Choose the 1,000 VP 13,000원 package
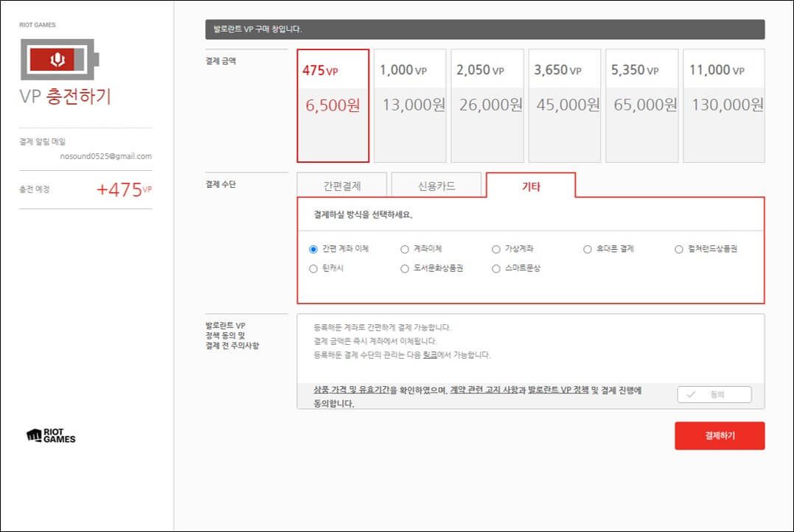This screenshot has width=794, height=532. (410, 105)
